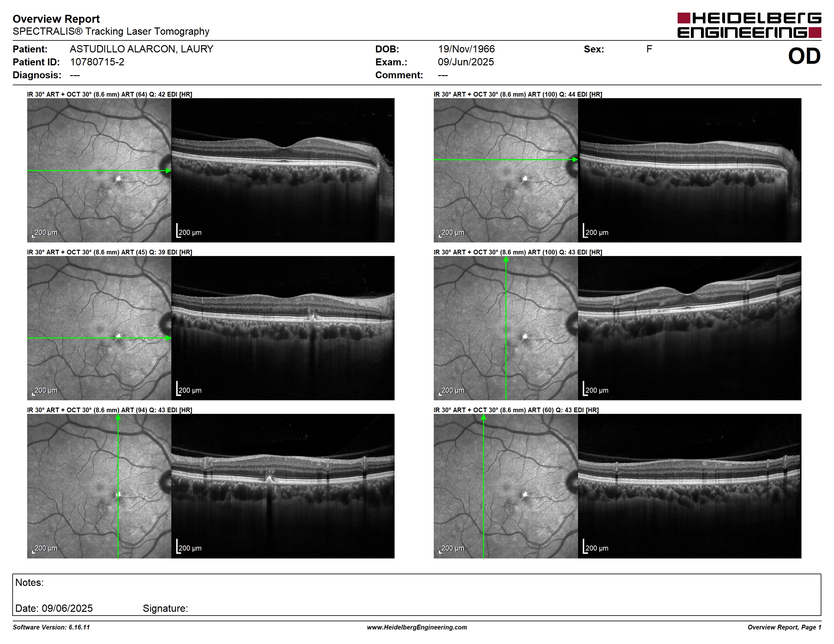Open the IR fundus image of the ART (94) scan

[x=99, y=486]
